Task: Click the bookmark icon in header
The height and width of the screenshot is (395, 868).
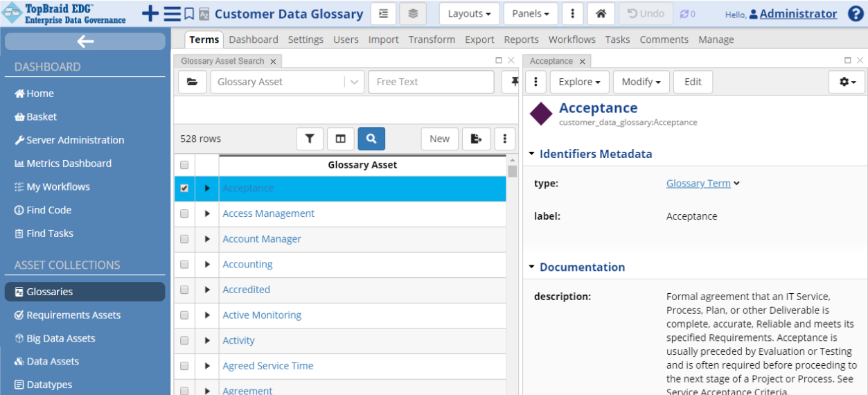Action: [x=189, y=14]
